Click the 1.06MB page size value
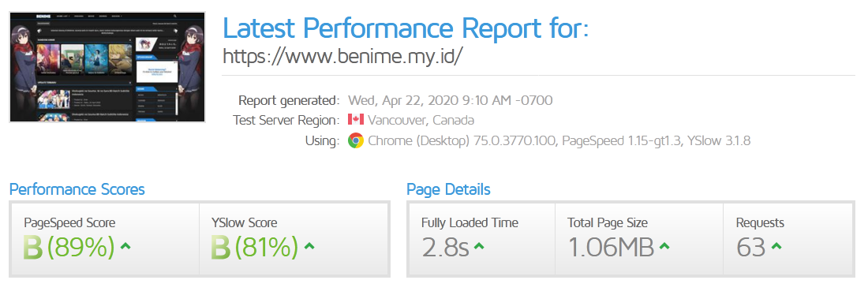 click(x=611, y=248)
